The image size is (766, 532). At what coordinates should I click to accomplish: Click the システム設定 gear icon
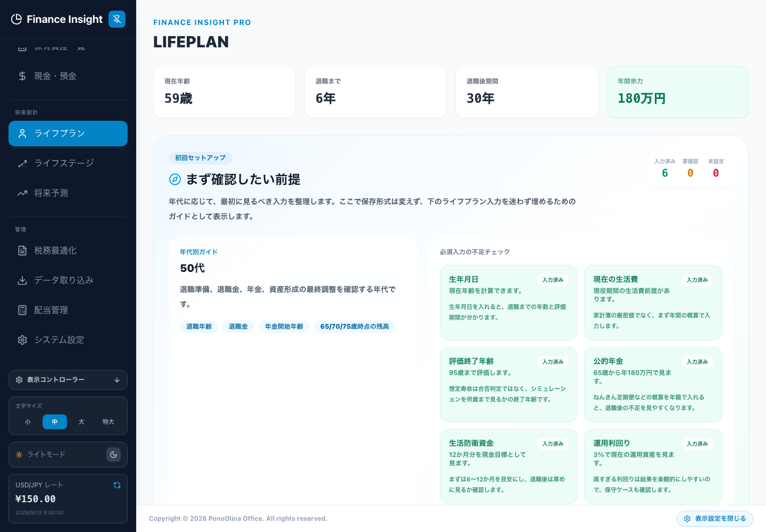(22, 340)
